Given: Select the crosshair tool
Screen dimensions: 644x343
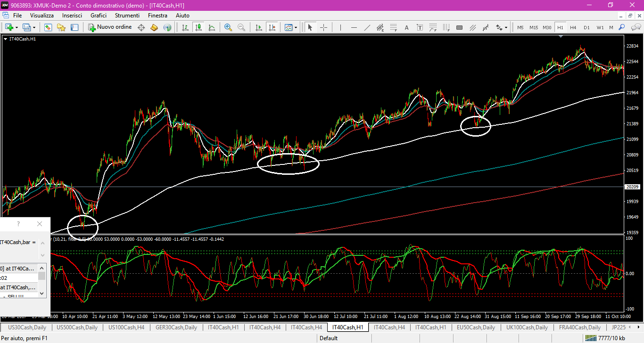Looking at the screenshot, I should (323, 27).
